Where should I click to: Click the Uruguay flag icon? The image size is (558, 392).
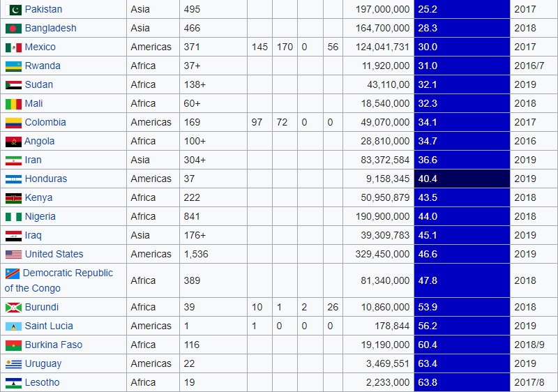pos(13,364)
